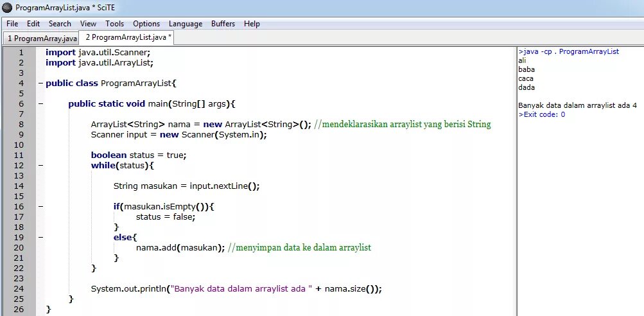The height and width of the screenshot is (316, 644).
Task: Open the Tools menu
Action: (114, 24)
